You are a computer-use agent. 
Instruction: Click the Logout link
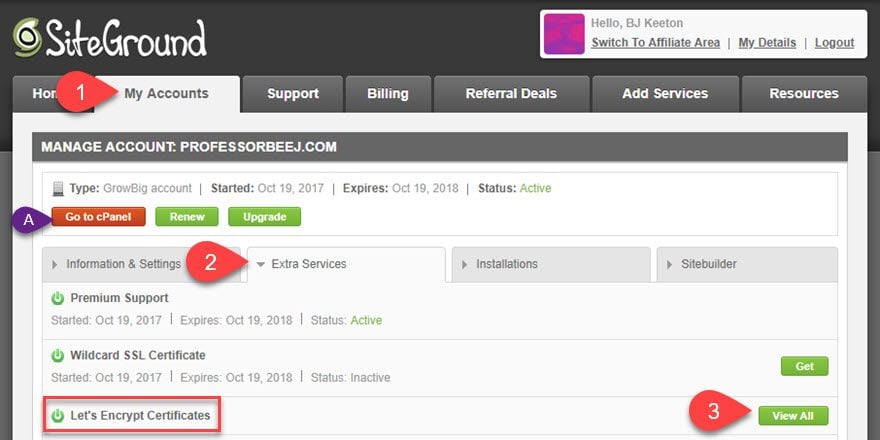coord(835,43)
